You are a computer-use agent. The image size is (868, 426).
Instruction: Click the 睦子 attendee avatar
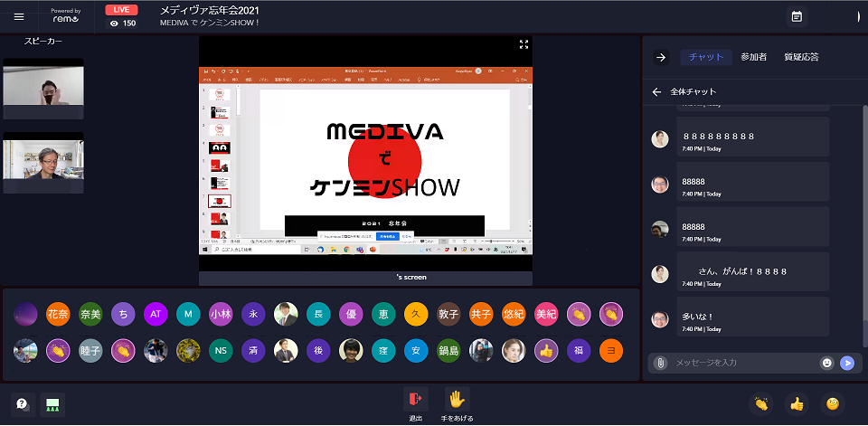pos(90,351)
